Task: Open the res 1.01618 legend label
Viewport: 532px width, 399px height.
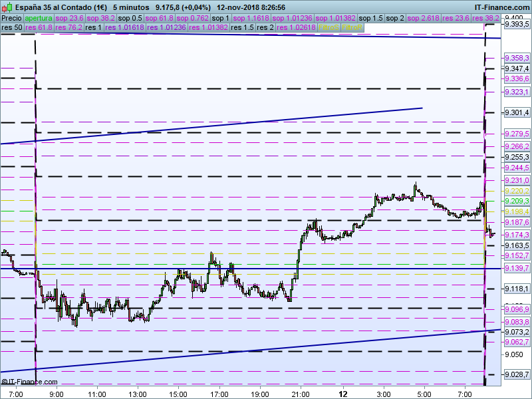Action: click(124, 27)
